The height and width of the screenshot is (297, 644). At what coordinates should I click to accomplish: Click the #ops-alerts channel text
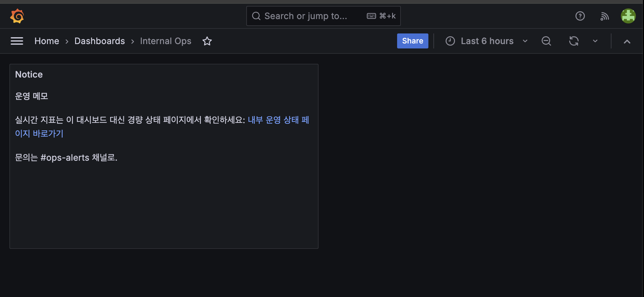(x=65, y=158)
